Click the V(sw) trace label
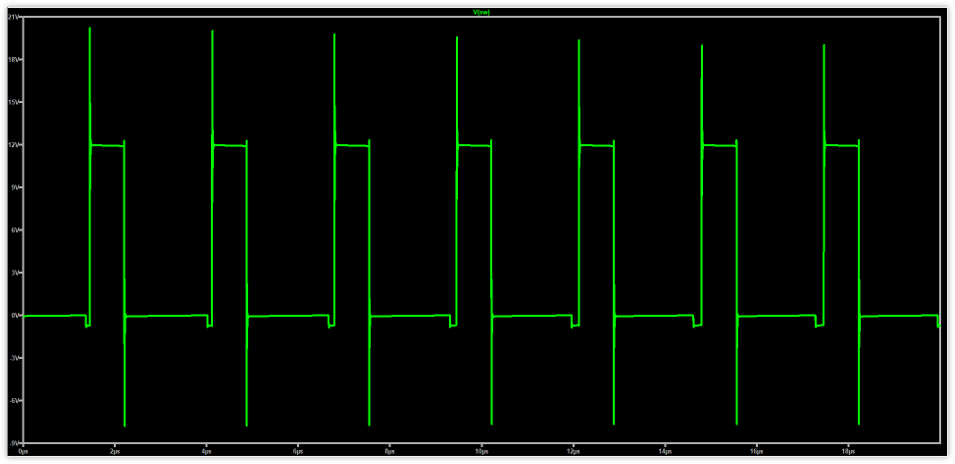 (483, 13)
